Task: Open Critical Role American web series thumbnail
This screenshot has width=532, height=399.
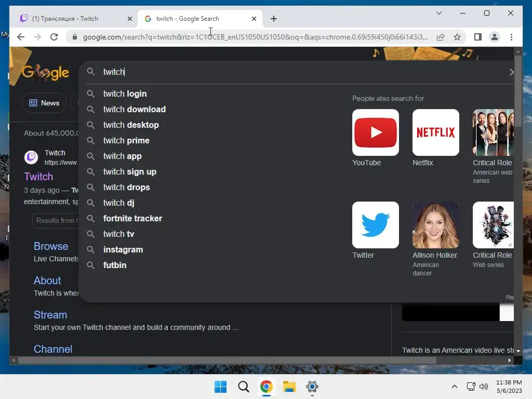Action: [493, 132]
